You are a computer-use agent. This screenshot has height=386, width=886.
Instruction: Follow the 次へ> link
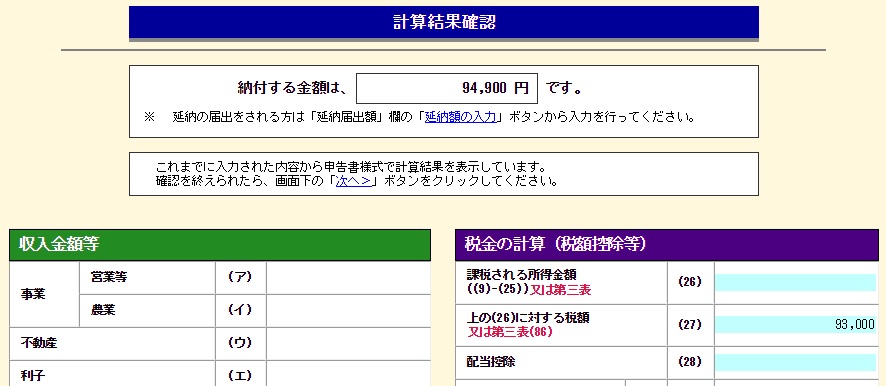(x=354, y=181)
